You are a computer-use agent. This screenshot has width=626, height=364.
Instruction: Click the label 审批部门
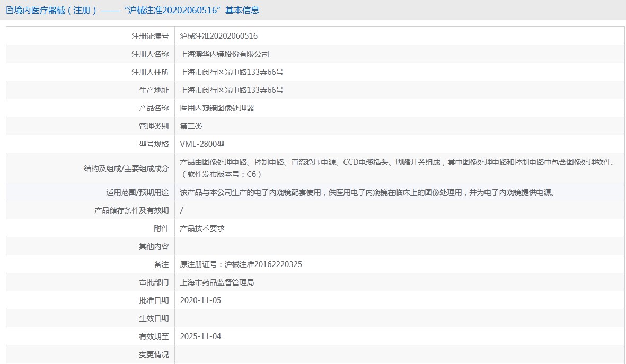coord(154,282)
